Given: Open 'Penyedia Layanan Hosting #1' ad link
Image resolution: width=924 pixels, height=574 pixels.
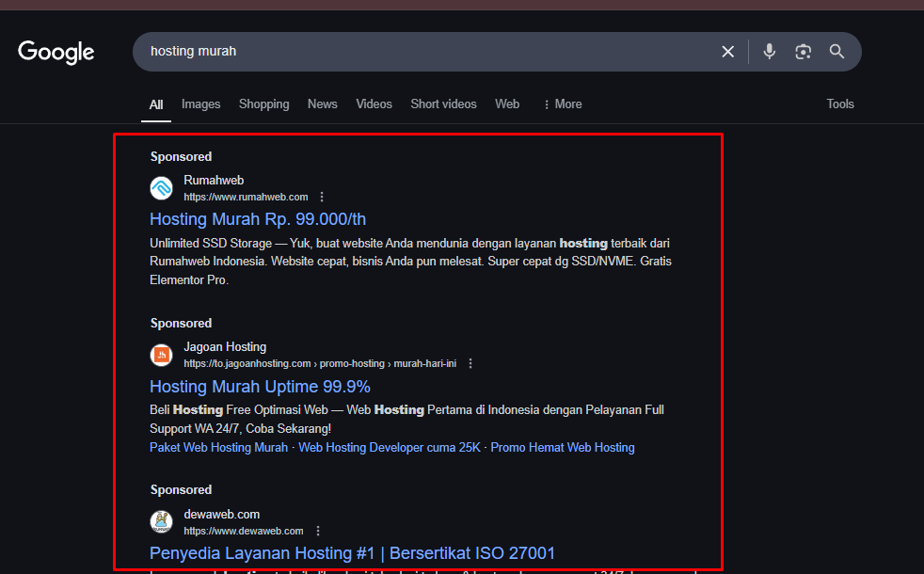Looking at the screenshot, I should pos(353,553).
